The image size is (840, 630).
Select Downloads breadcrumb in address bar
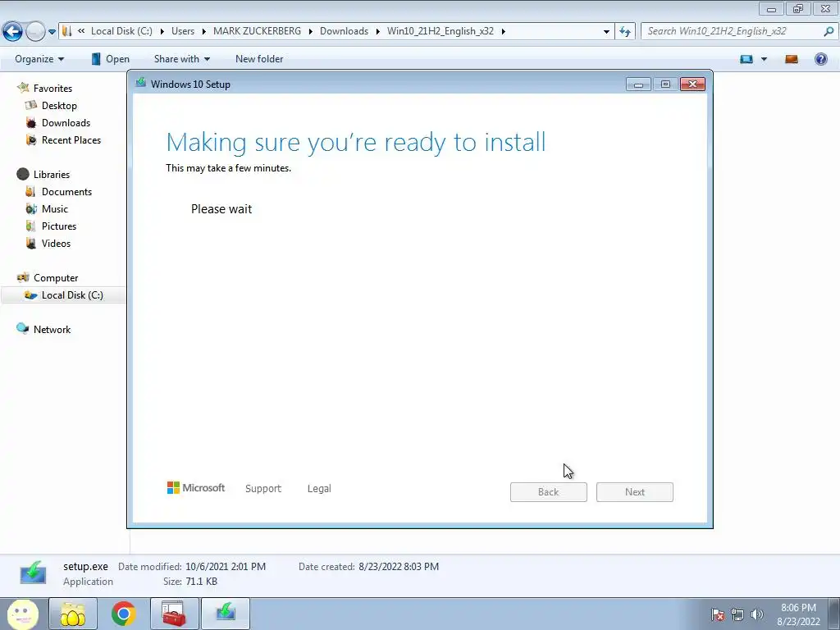point(344,31)
